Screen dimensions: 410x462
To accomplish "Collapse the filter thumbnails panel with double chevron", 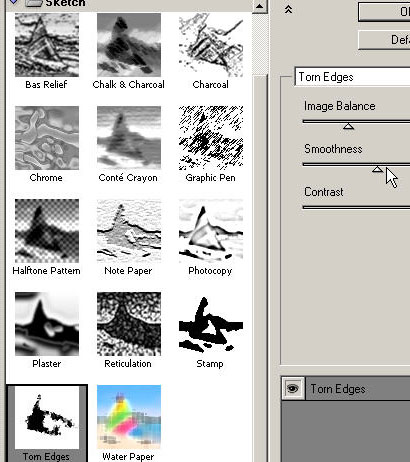I will point(288,9).
